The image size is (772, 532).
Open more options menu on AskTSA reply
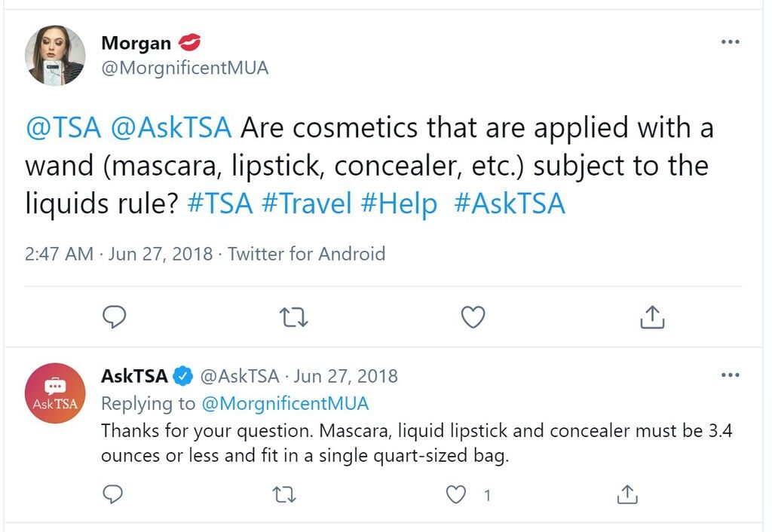click(730, 375)
